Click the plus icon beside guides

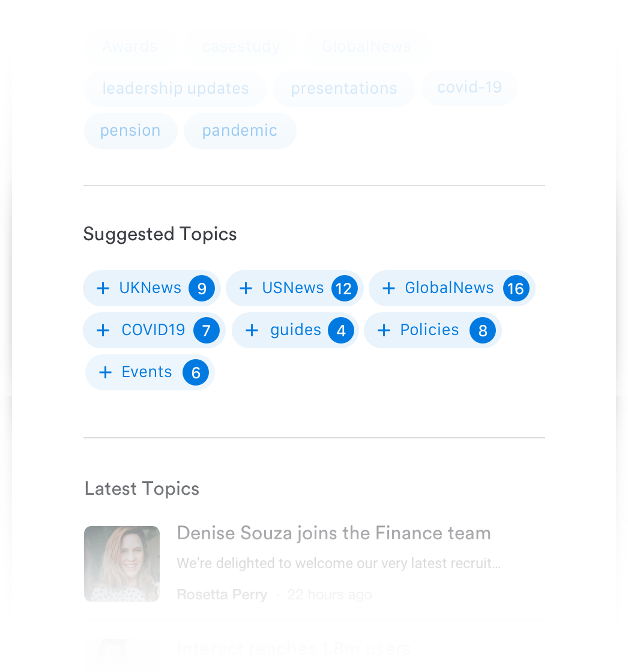coord(252,330)
